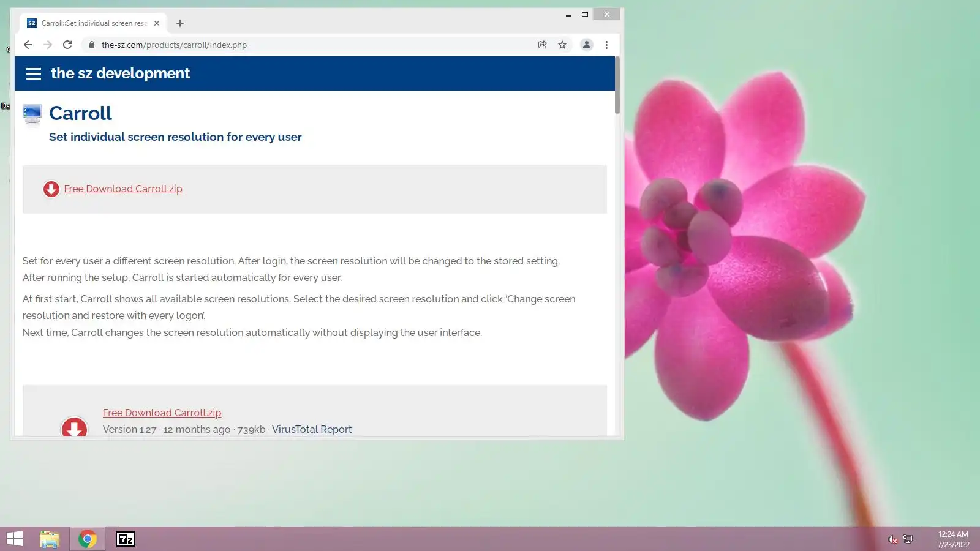Select the Carroll browser tab

pyautogui.click(x=93, y=23)
